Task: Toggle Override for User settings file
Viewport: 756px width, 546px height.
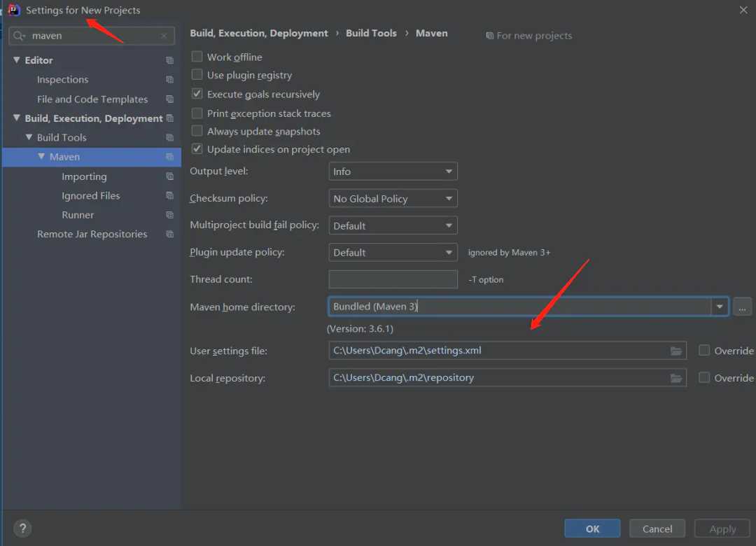Action: point(704,351)
